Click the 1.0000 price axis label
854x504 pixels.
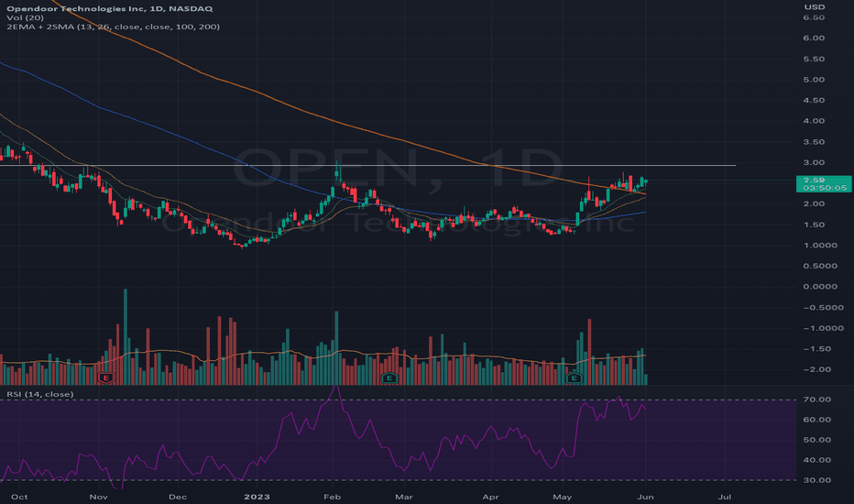tap(820, 246)
